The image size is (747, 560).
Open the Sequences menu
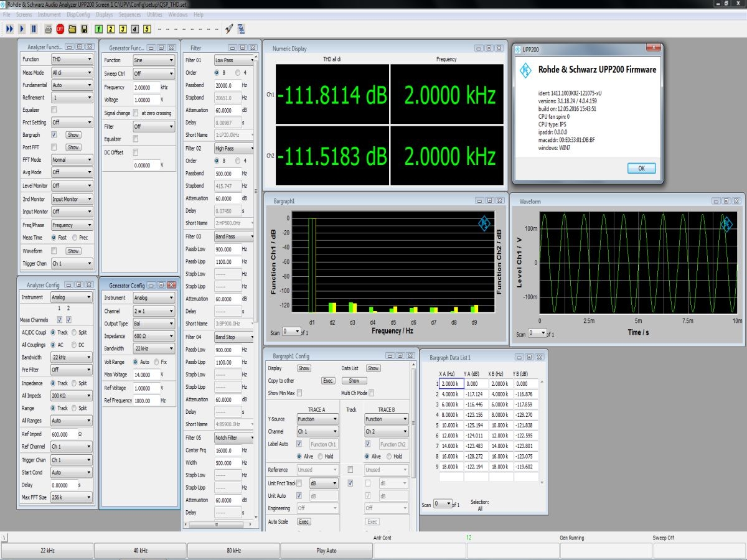(129, 14)
